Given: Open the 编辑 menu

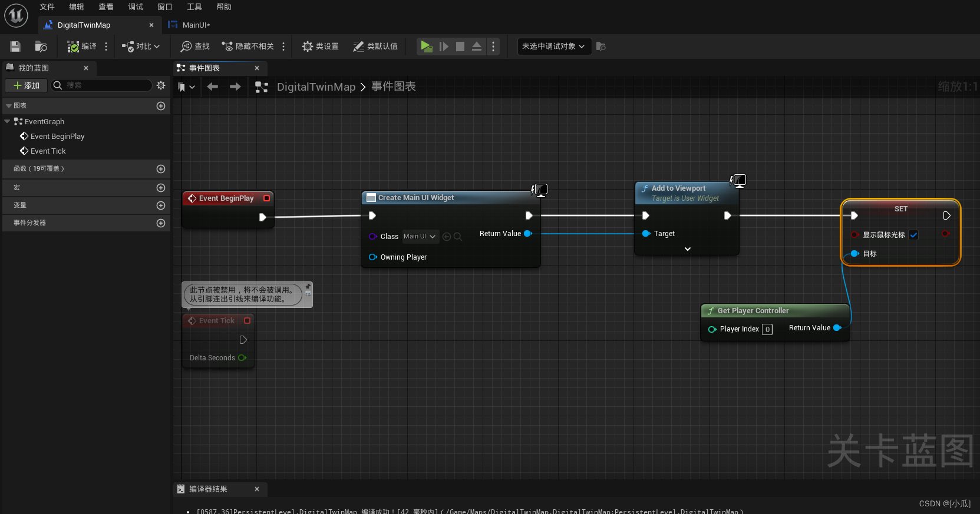Looking at the screenshot, I should click(x=77, y=7).
